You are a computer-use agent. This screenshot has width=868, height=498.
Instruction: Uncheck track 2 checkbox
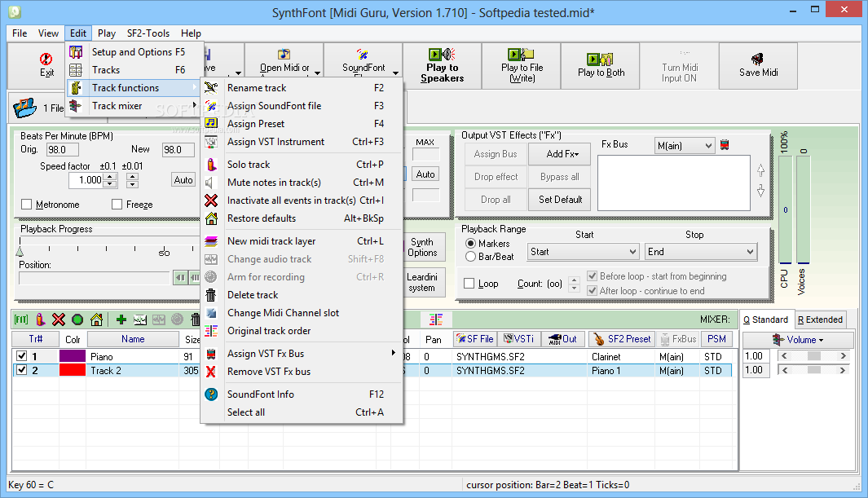tap(21, 369)
